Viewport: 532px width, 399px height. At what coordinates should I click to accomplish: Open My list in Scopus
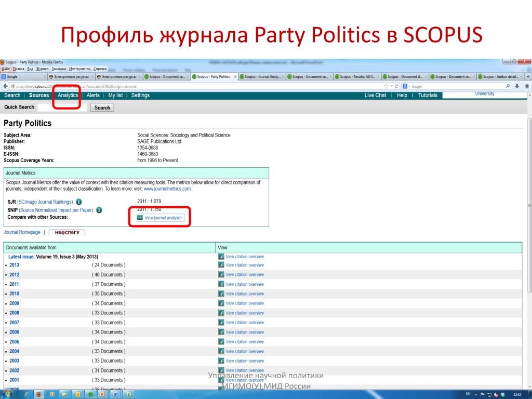point(115,96)
